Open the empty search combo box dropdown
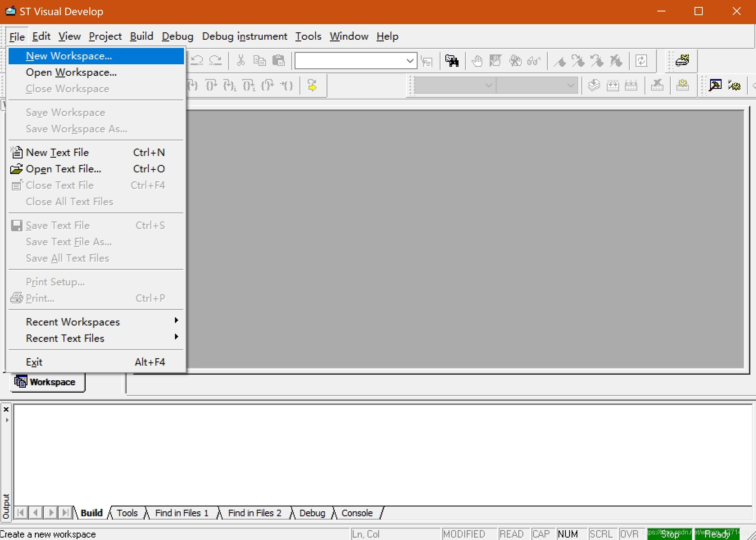Image resolution: width=756 pixels, height=540 pixels. coord(410,61)
